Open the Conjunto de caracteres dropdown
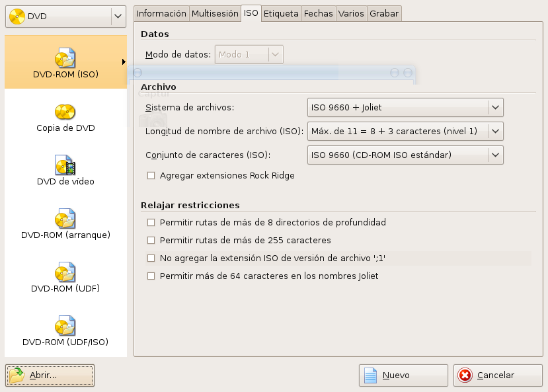548x392 pixels. (405, 155)
